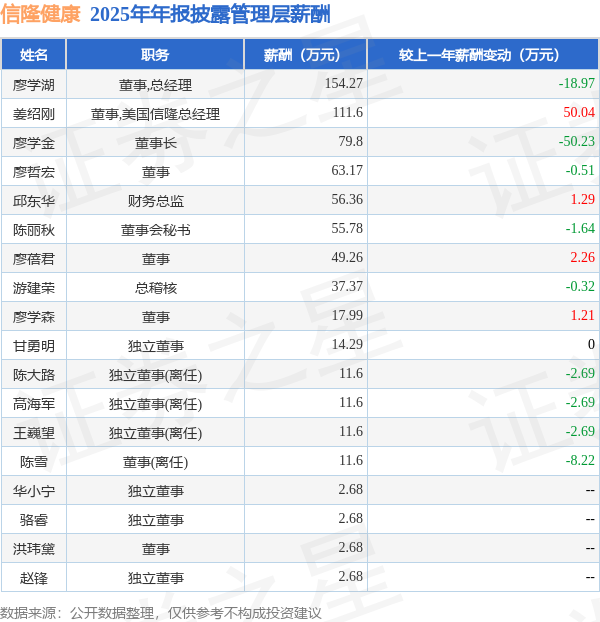The width and height of the screenshot is (600, 622).
Task: Select the 董事(离任) cell for 陈雪
Action: tap(155, 461)
